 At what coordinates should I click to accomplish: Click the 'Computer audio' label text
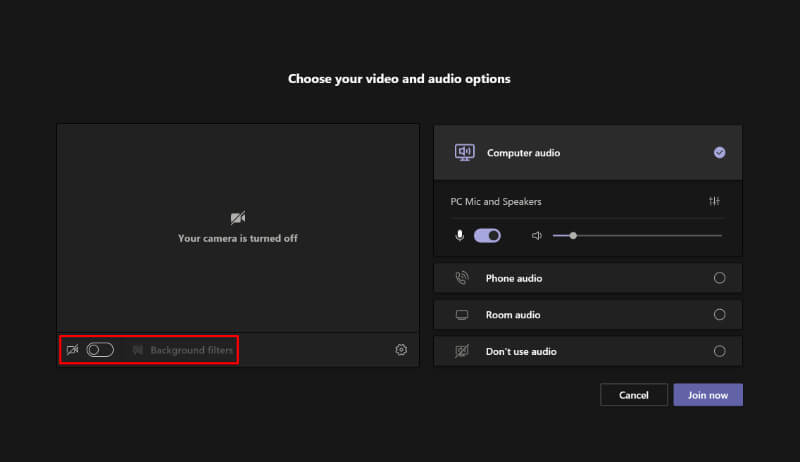click(x=523, y=153)
